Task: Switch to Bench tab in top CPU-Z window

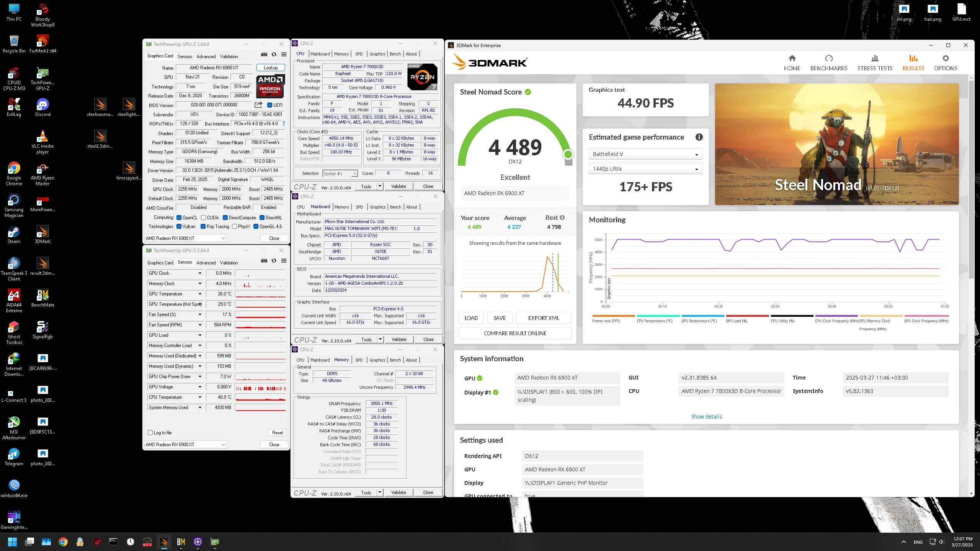Action: (395, 54)
